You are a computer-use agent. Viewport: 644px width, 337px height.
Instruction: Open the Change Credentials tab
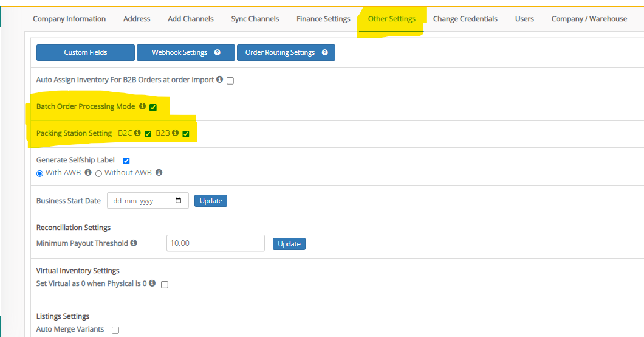click(x=465, y=19)
